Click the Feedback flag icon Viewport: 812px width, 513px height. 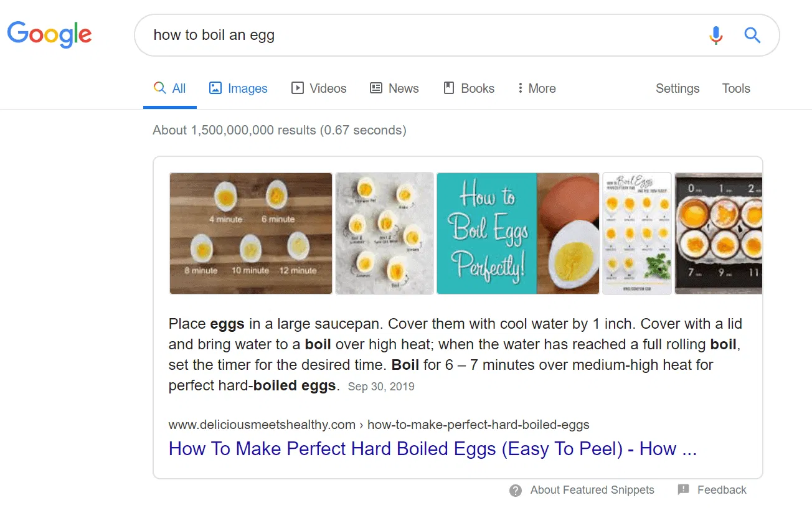pos(683,490)
